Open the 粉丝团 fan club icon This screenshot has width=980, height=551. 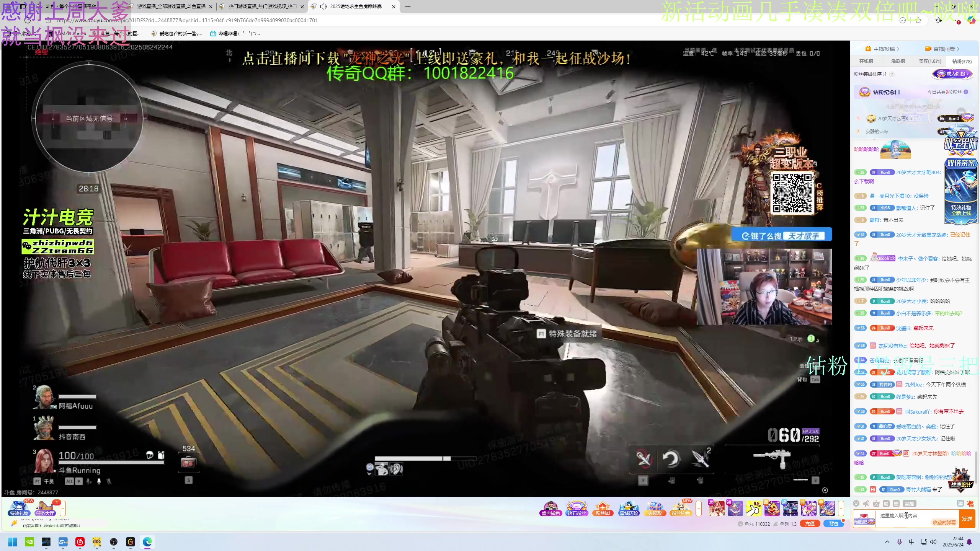pos(603,508)
